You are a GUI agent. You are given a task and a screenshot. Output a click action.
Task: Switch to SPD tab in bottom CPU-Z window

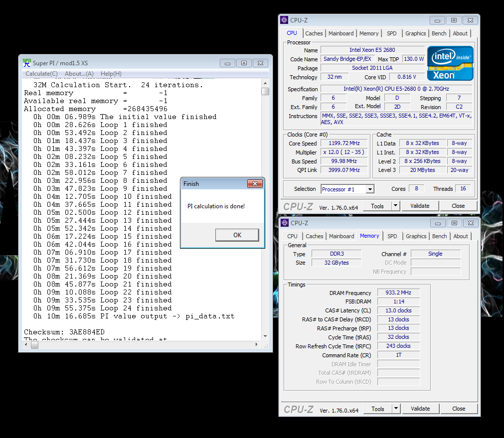pyautogui.click(x=392, y=236)
